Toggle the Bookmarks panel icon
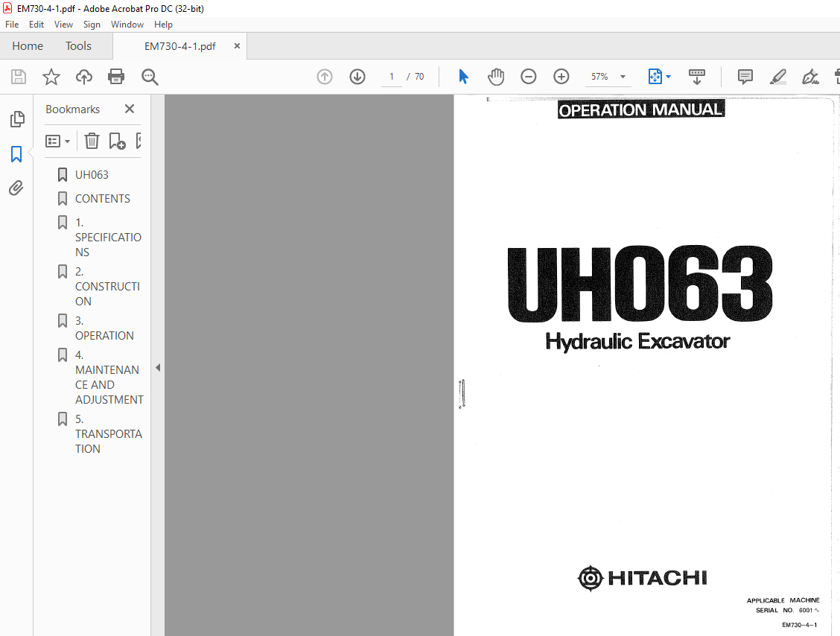 point(16,154)
